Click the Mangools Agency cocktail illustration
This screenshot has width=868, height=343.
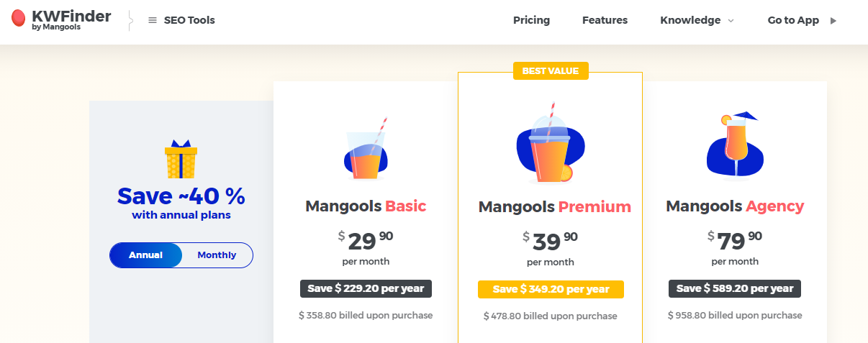735,146
